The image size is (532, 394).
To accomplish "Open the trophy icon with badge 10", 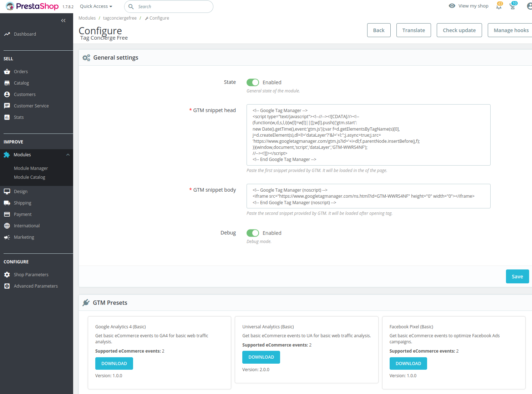I will (x=513, y=6).
